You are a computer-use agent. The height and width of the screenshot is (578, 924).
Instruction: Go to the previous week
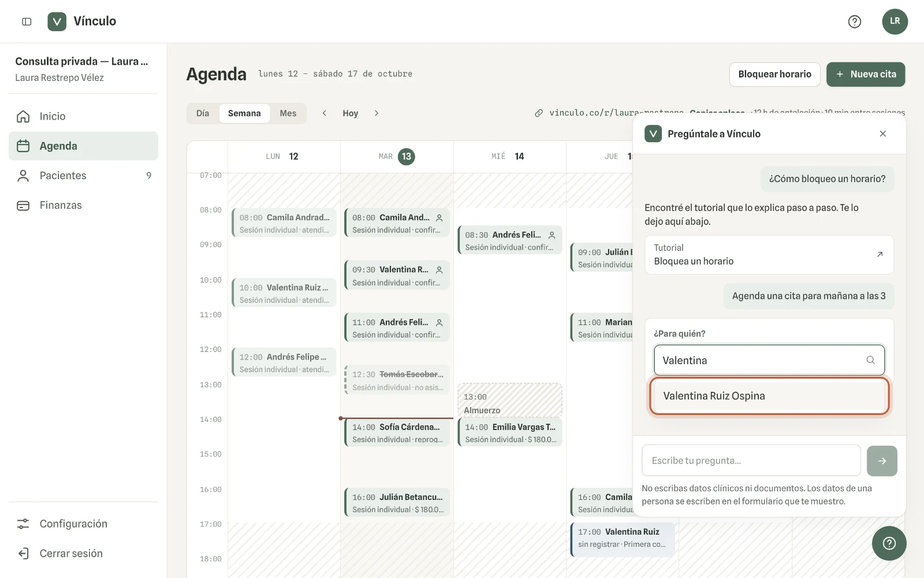[x=325, y=113]
